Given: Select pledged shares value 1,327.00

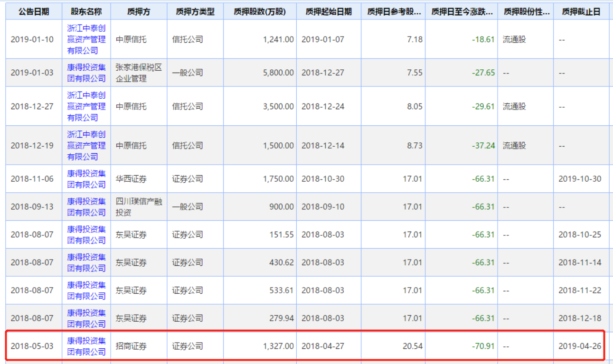Looking at the screenshot, I should 278,346.
